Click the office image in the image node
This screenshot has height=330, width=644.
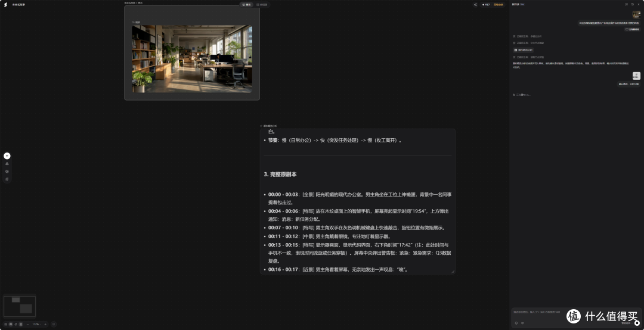point(192,59)
